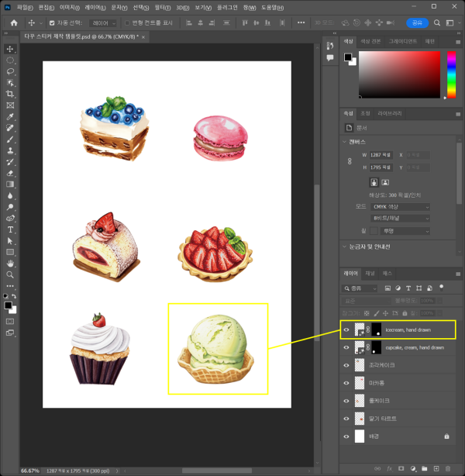Set canvas to portrait orientation button
The width and height of the screenshot is (465, 476).
coord(374,182)
